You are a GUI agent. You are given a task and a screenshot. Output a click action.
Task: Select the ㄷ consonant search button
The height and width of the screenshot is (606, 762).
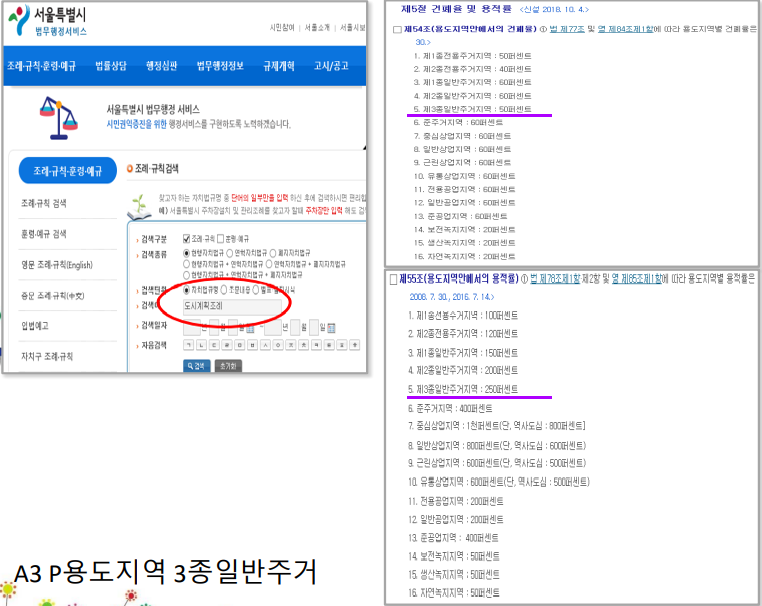click(214, 345)
